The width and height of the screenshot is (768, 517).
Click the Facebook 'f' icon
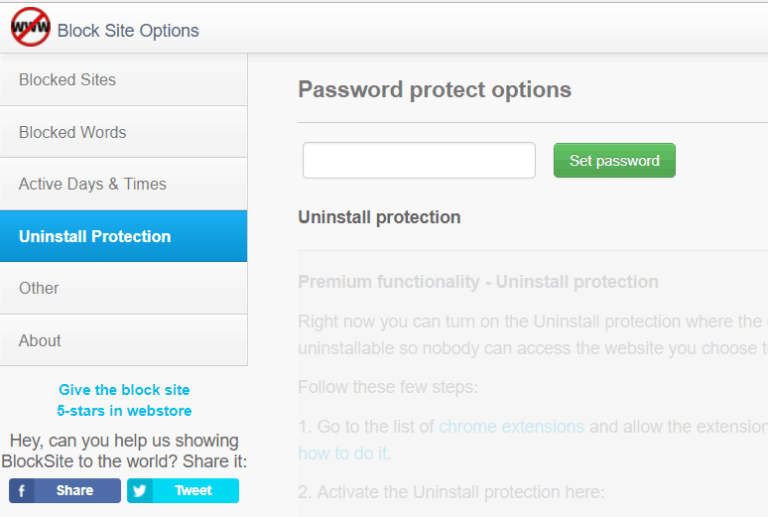tap(22, 491)
